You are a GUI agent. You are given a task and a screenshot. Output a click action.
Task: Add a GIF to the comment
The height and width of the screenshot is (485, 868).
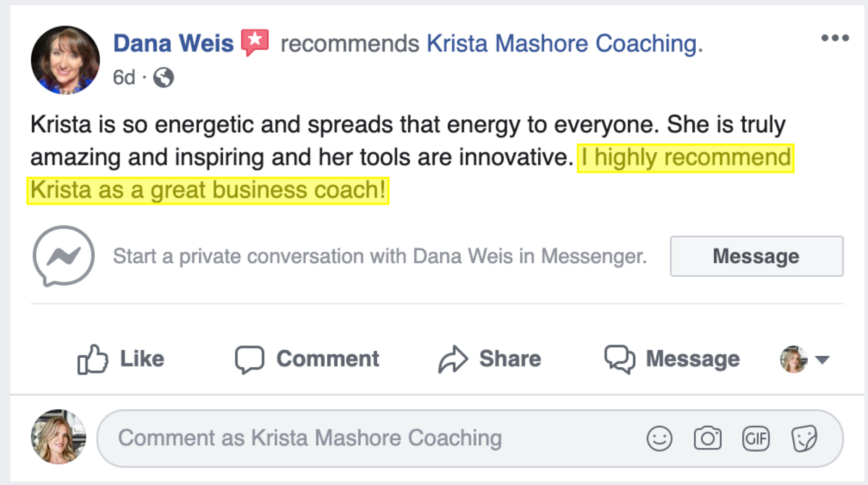tap(756, 439)
